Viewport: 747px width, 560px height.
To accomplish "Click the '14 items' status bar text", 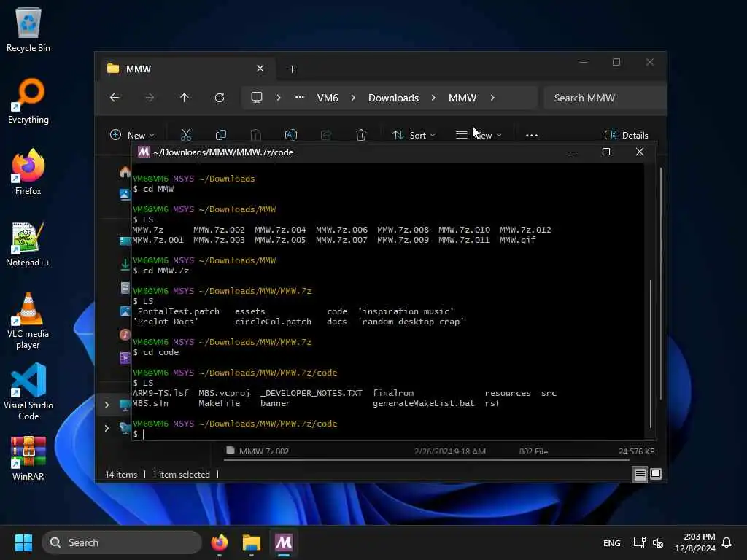I will point(121,474).
